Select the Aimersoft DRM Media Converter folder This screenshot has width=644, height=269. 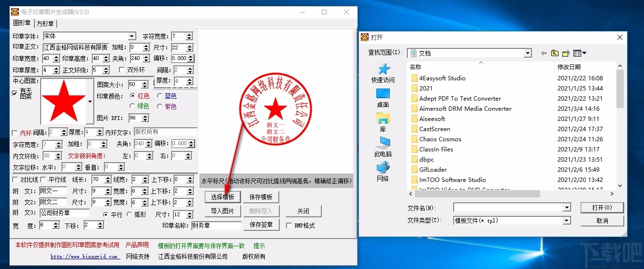click(461, 108)
